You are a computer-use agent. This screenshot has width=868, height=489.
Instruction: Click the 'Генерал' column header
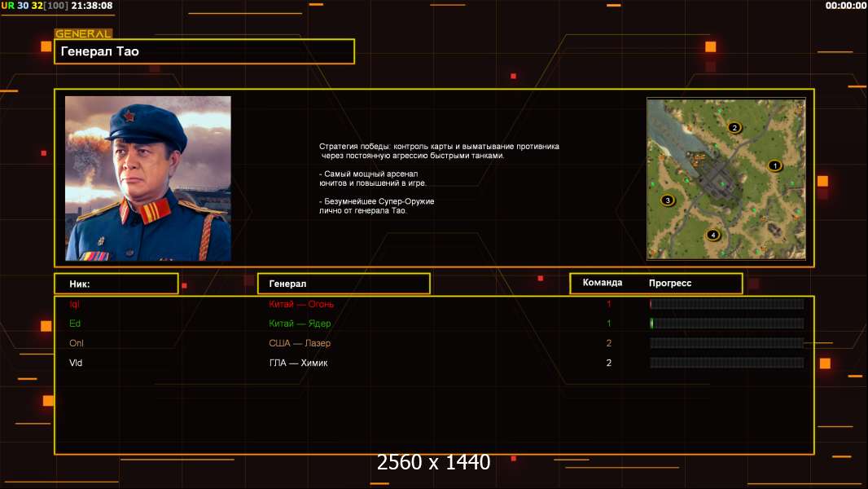pyautogui.click(x=344, y=284)
